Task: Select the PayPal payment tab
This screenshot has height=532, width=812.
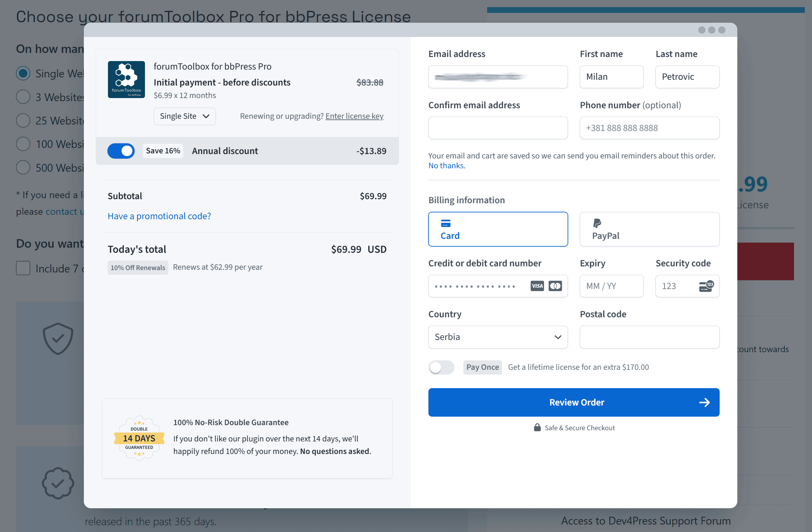Action: (x=649, y=229)
